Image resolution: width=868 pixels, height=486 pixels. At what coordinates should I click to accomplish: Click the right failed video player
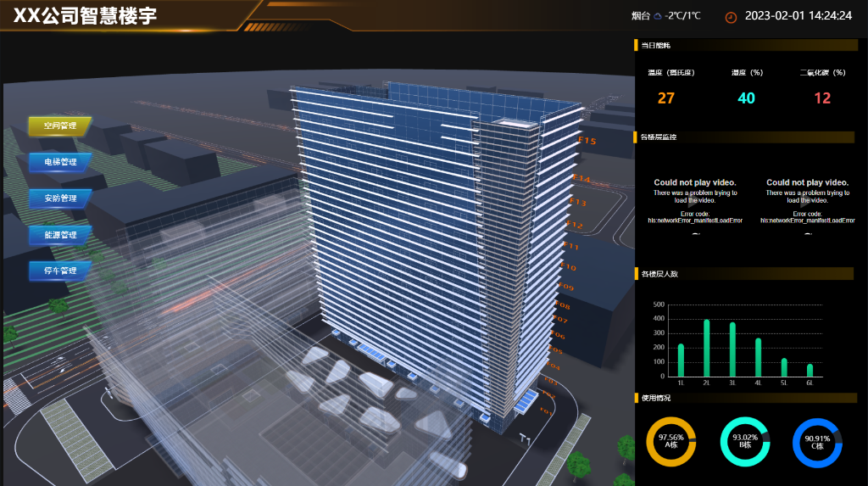[x=807, y=201]
